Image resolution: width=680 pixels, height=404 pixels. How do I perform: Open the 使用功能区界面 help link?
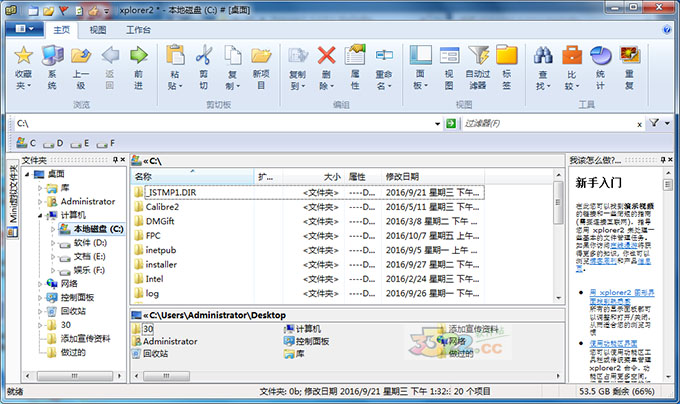613,343
